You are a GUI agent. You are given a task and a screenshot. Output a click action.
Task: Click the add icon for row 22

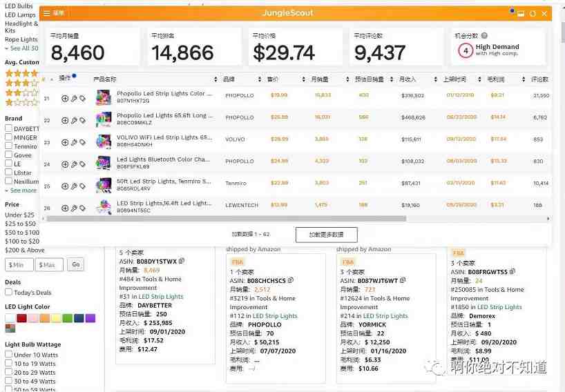(x=65, y=120)
